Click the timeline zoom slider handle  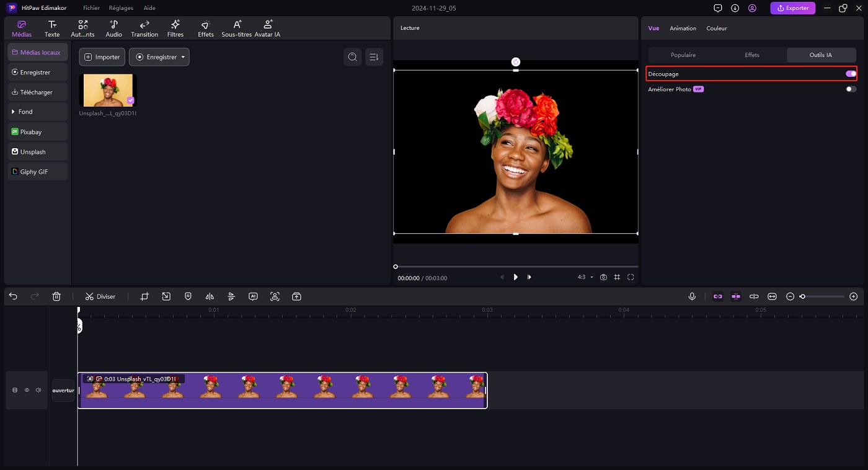tap(802, 296)
